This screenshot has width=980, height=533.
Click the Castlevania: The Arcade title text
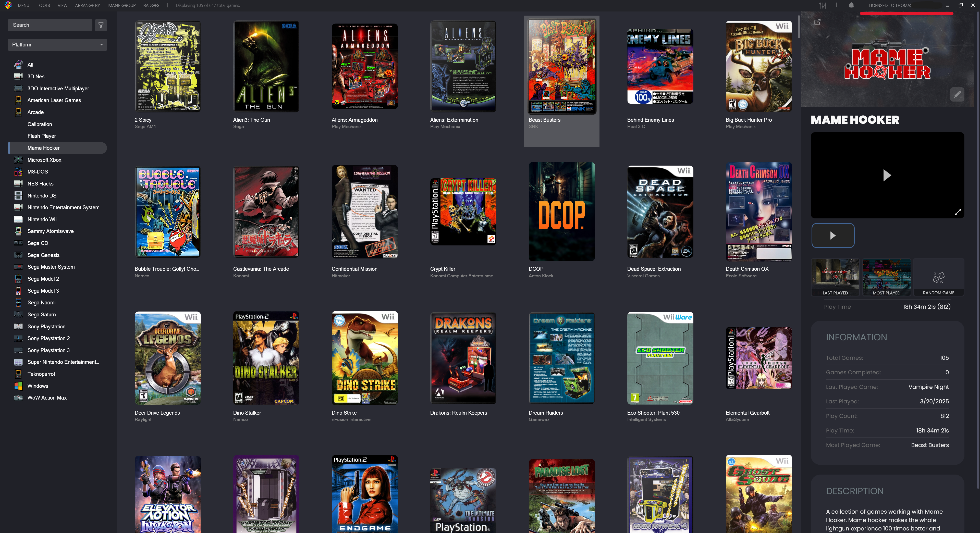point(261,269)
